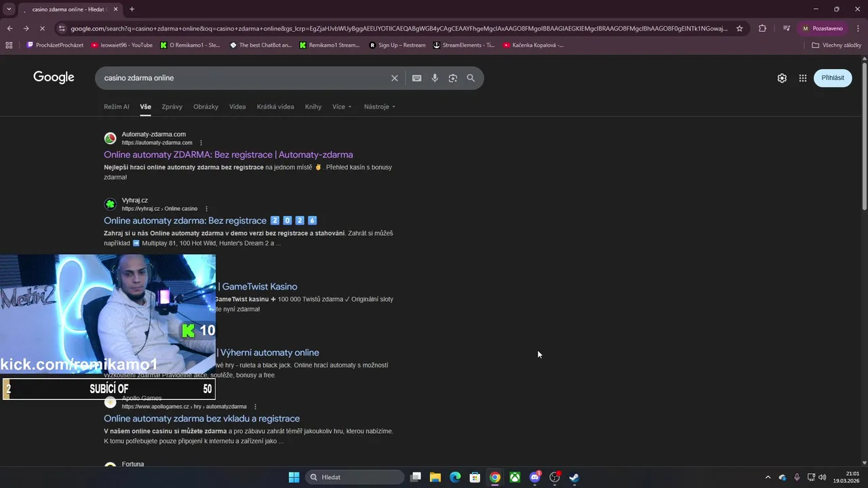Open the tab search dropdown in Chrome
This screenshot has height=488, width=868.
coord(9,9)
